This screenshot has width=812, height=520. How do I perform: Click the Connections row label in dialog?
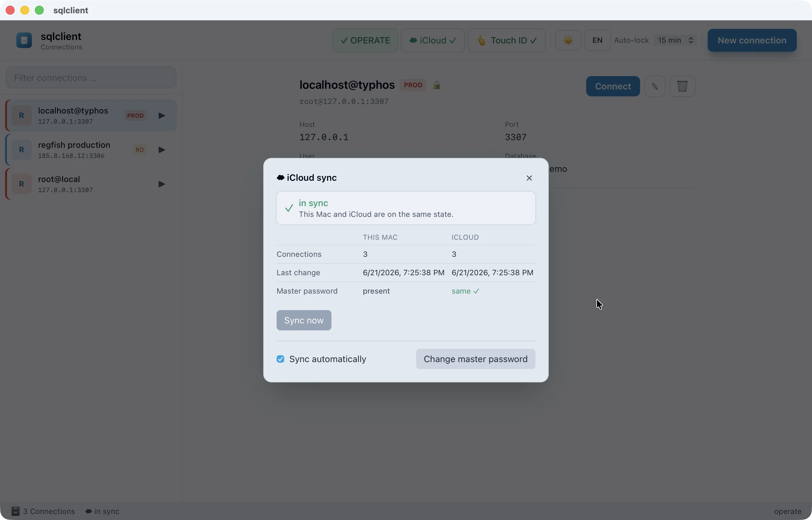pos(299,254)
